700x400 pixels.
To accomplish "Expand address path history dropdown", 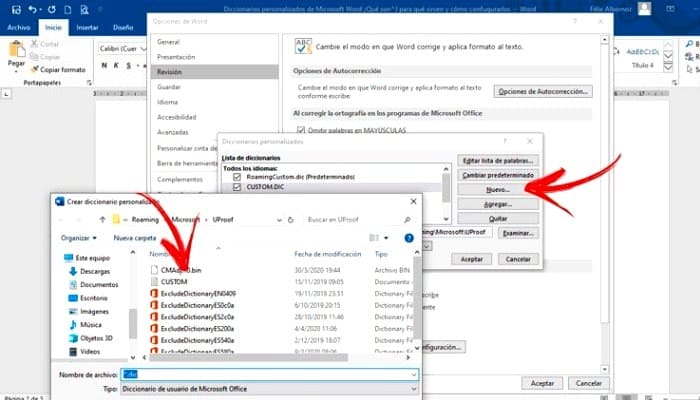I will click(279, 220).
